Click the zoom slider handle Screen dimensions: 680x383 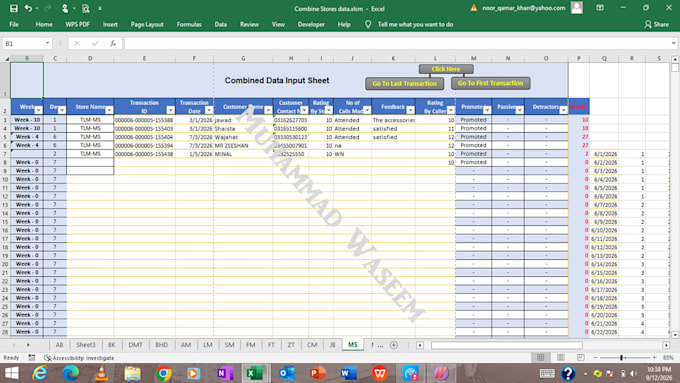[x=621, y=357]
